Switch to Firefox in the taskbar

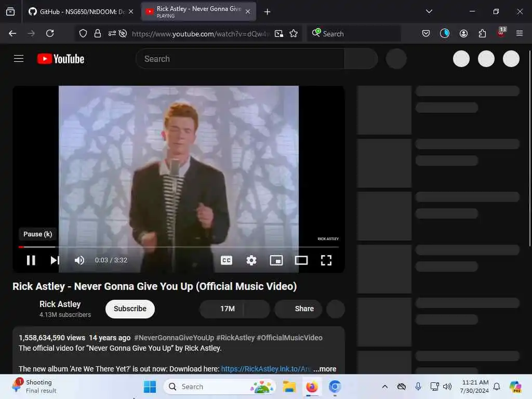click(x=312, y=387)
